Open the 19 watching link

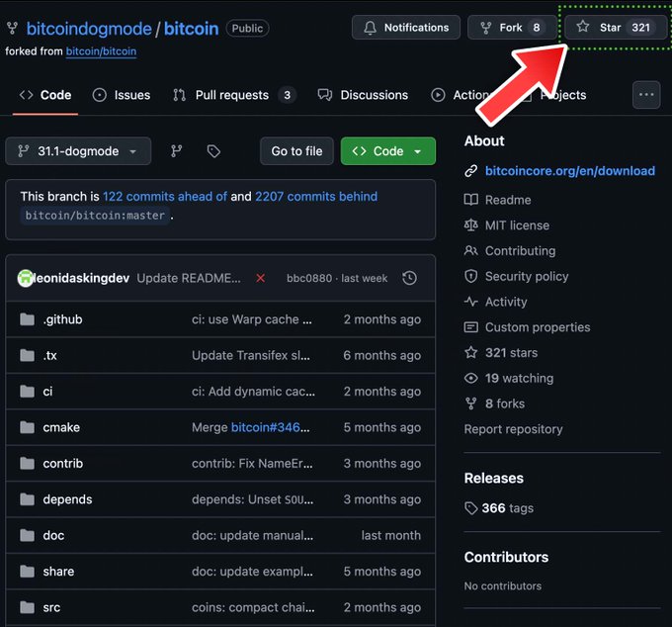(x=519, y=378)
